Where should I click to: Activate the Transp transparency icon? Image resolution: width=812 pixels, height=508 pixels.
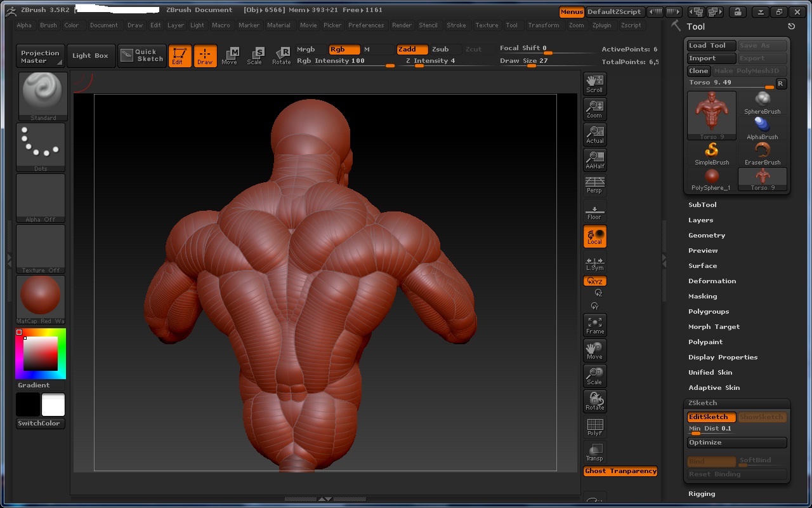click(x=594, y=451)
